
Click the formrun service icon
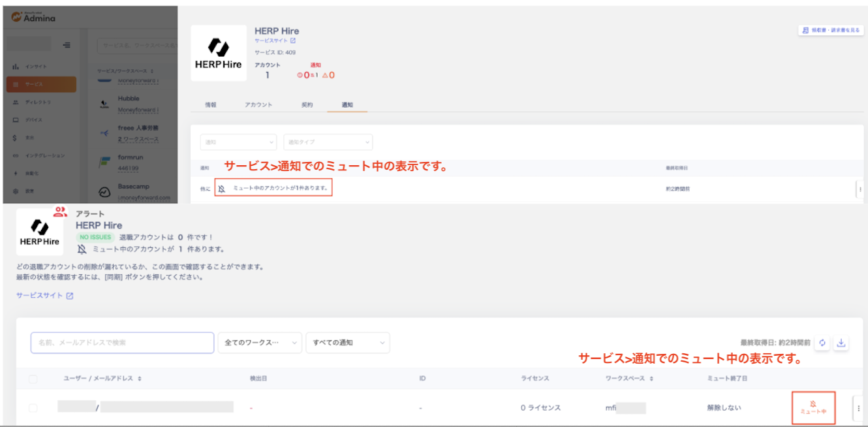pos(104,163)
